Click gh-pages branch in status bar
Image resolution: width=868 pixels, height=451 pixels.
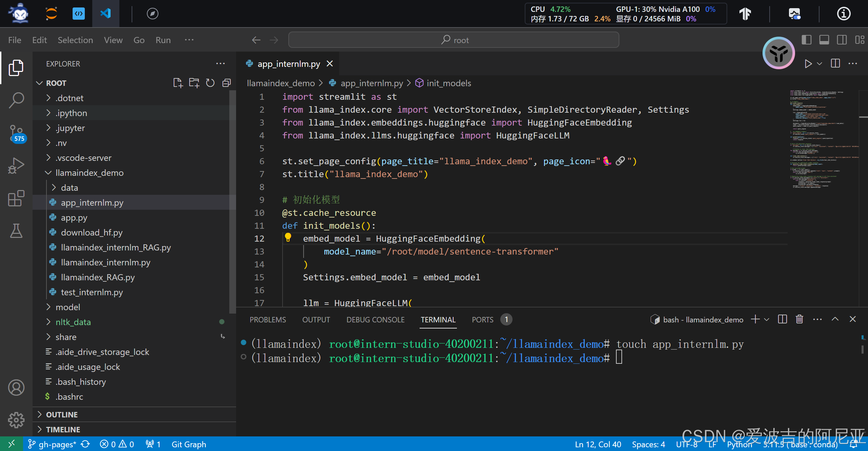pos(53,444)
